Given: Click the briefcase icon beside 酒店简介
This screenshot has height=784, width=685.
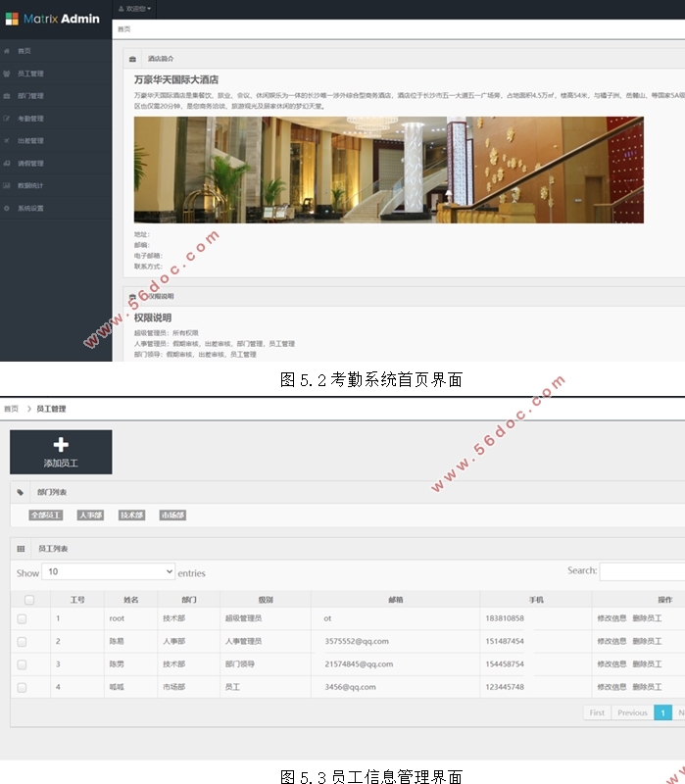Looking at the screenshot, I should coord(133,59).
